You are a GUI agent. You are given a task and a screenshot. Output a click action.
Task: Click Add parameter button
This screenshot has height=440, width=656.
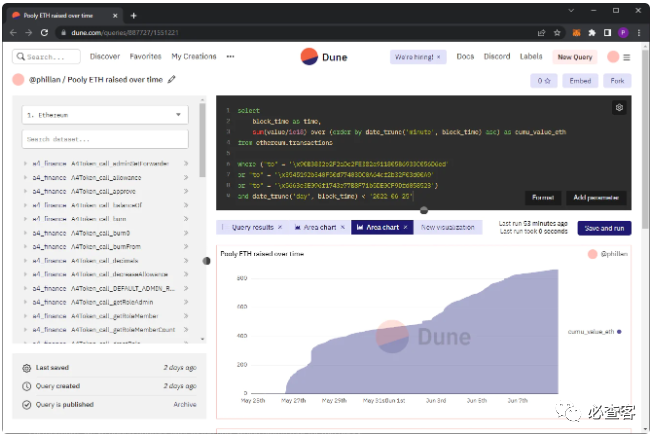(x=596, y=197)
